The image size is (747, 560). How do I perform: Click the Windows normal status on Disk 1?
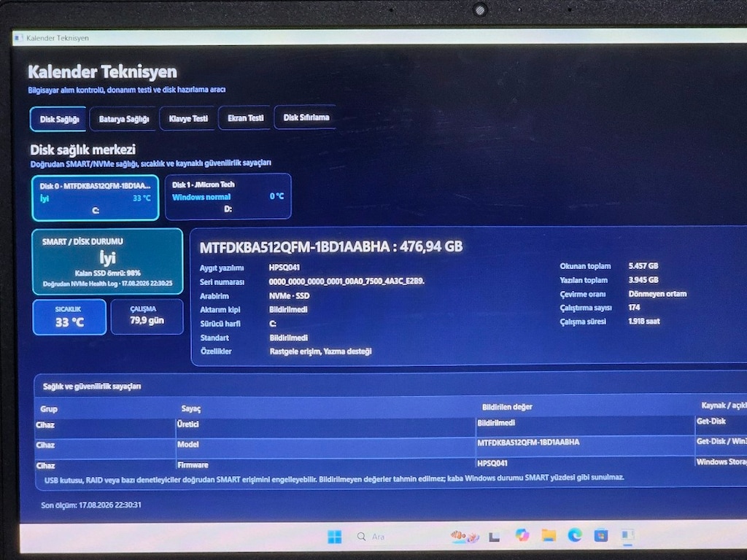pos(201,197)
